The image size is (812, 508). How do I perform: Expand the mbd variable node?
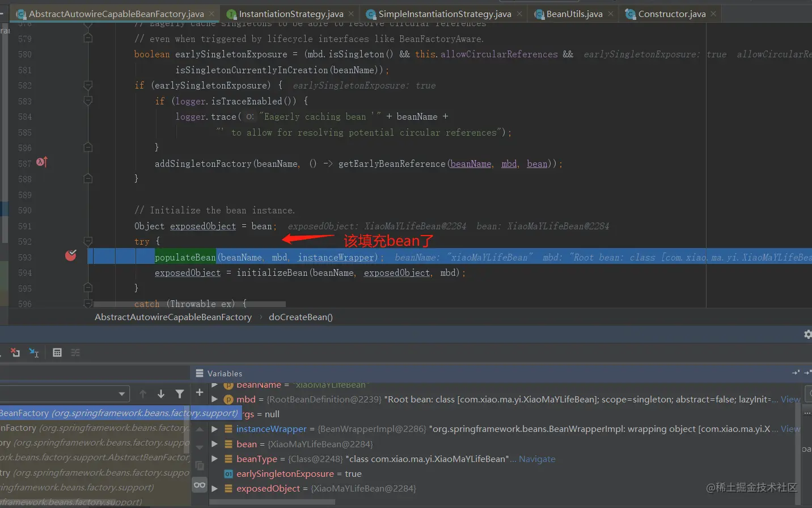coord(214,400)
